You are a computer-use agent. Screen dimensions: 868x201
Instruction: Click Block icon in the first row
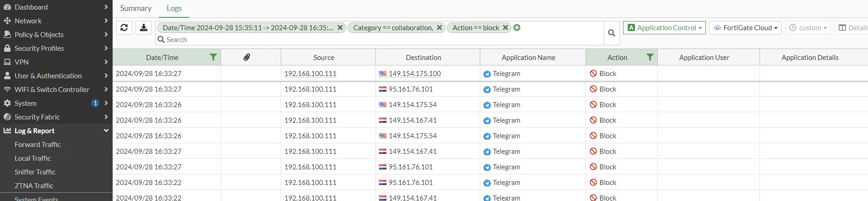593,73
